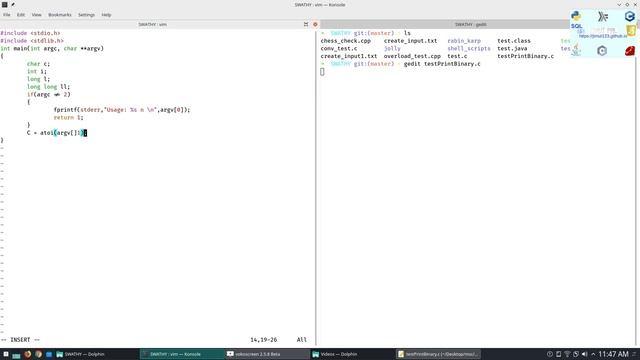Click chess_check.cpp in the terminal listing
Viewport: 640px width, 360px height.
(346, 41)
